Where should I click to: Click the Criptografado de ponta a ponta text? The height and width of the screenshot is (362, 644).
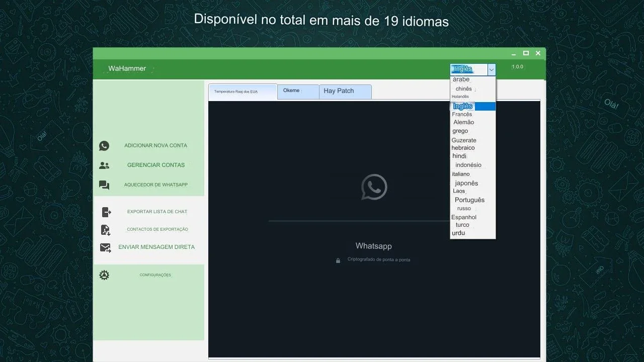379,260
